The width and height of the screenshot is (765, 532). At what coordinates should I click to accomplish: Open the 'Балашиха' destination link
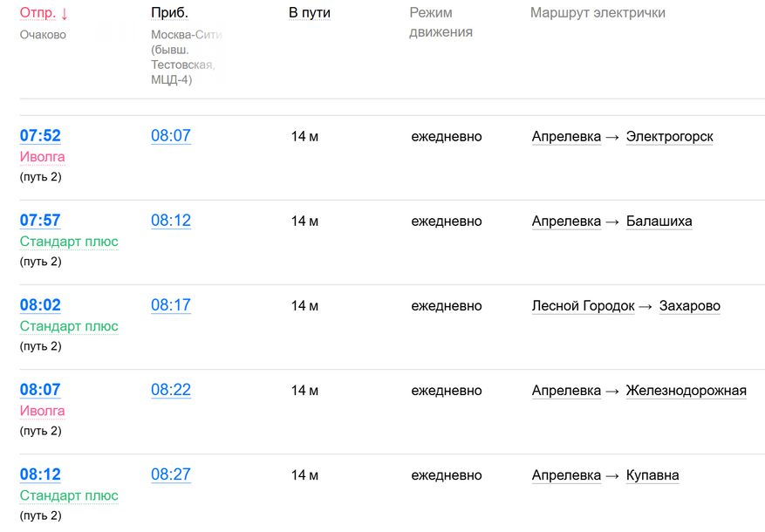(659, 222)
